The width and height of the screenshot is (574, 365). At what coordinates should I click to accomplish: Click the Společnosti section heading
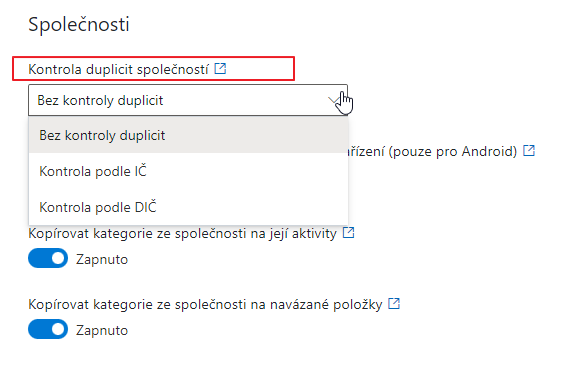[x=79, y=25]
